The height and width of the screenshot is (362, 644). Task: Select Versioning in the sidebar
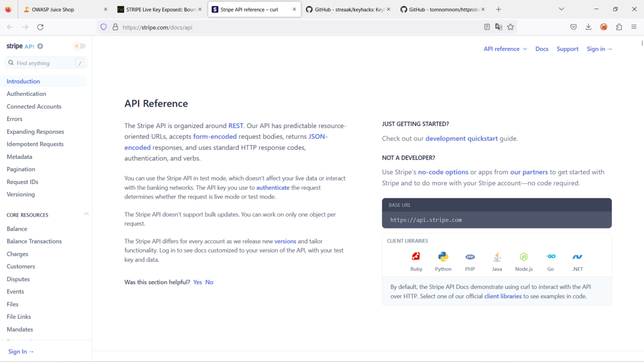click(21, 194)
